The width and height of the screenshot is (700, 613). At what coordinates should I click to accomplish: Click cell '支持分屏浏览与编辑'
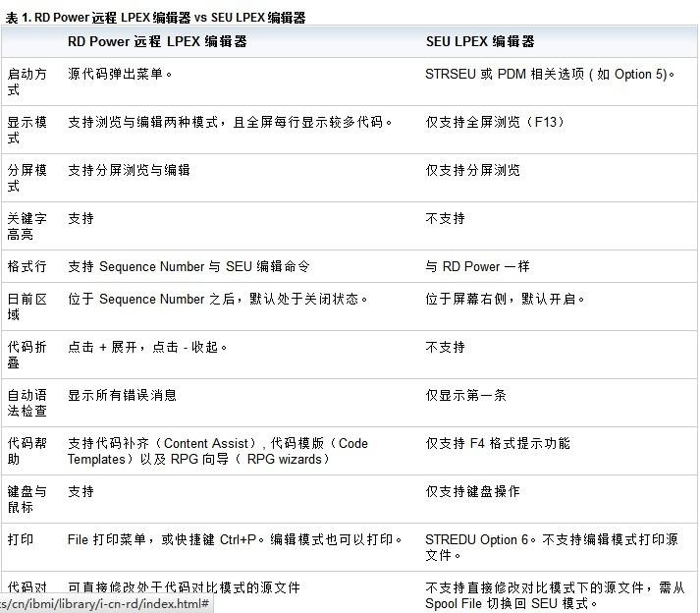tap(129, 170)
